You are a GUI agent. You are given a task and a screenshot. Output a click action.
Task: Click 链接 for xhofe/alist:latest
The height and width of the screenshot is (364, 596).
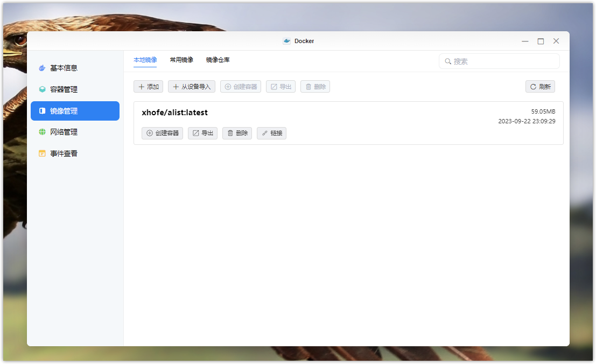coord(271,133)
